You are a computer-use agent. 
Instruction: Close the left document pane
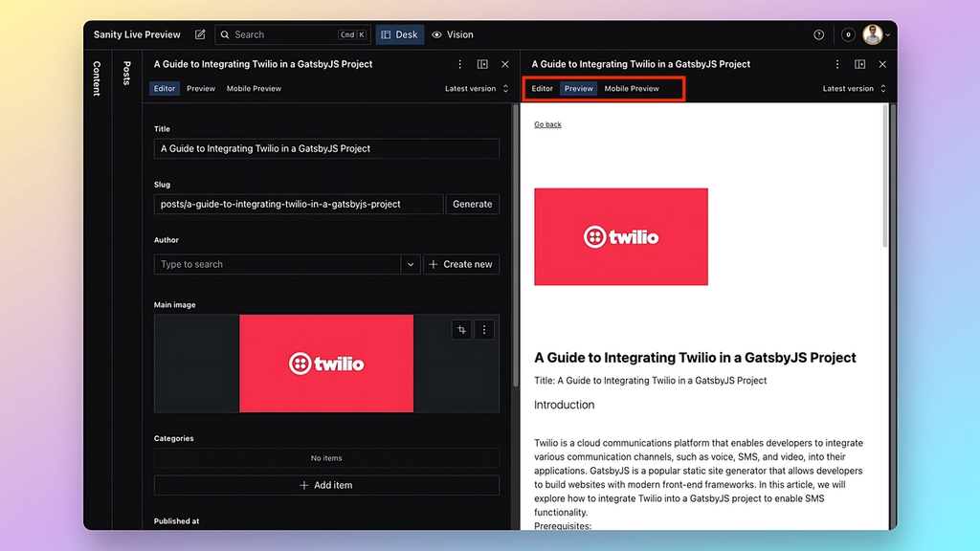[505, 64]
